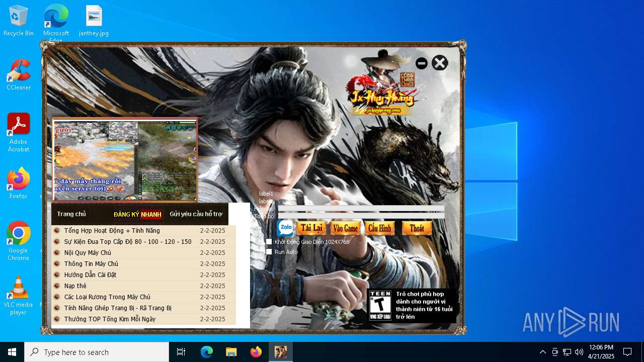Viewport: 644px width, 362px height.
Task: Open Adobe Acrobat desktop shortcut
Action: pyautogui.click(x=19, y=133)
